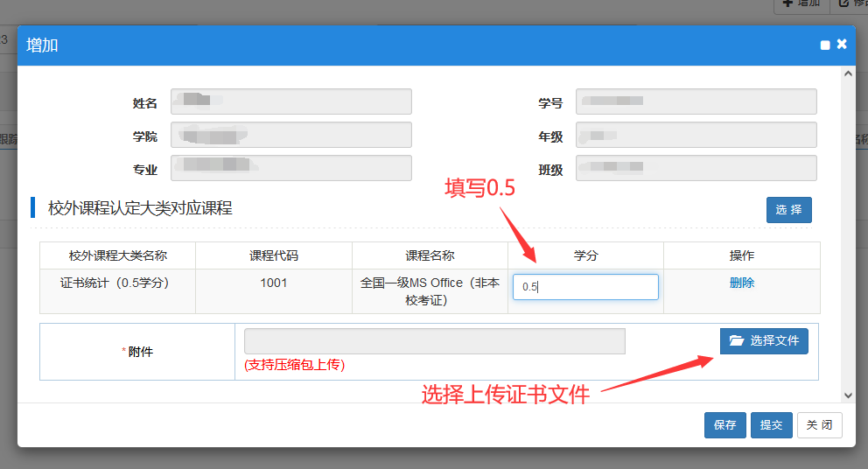The height and width of the screenshot is (469, 868).
Task: Click the 提交 button
Action: coord(771,424)
